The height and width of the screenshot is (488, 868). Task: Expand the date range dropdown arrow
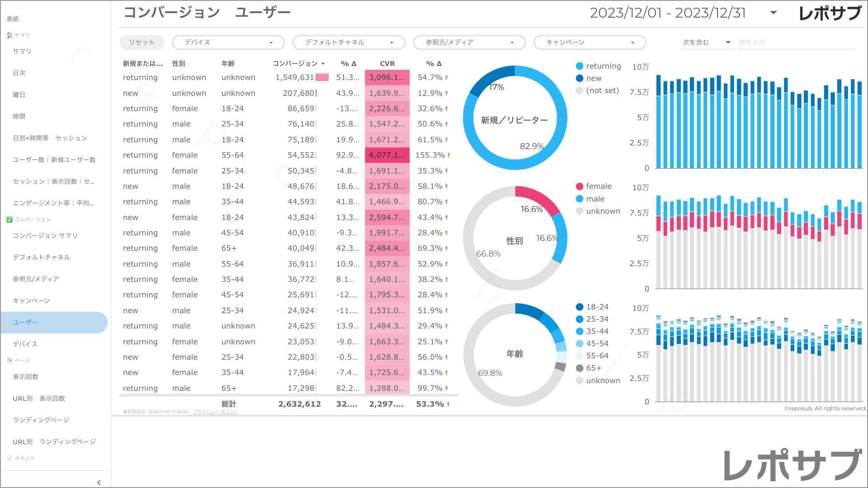click(x=773, y=13)
